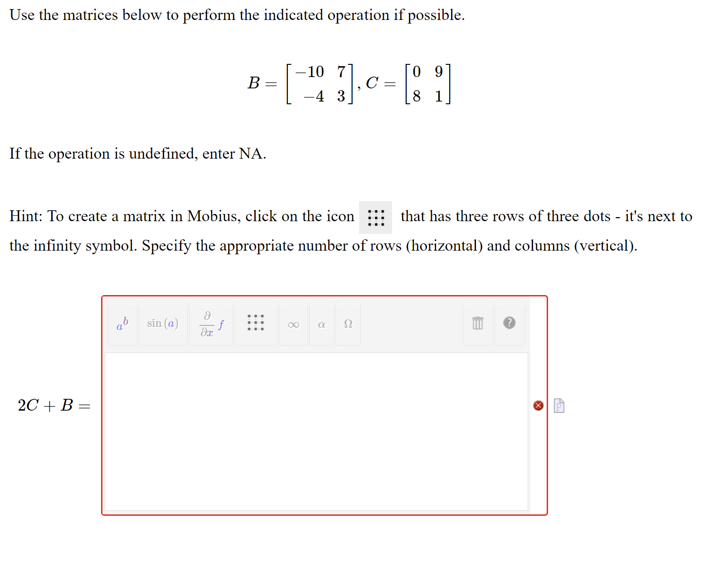This screenshot has width=728, height=562.
Task: Insert a sin(a) trigonometric function
Action: [162, 324]
